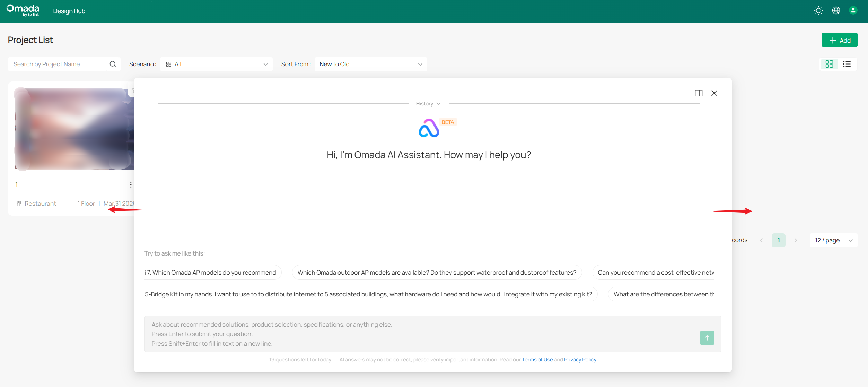Screen dimensions: 868x387
Task: Toggle the AI assistant split-panel icon
Action: click(699, 93)
